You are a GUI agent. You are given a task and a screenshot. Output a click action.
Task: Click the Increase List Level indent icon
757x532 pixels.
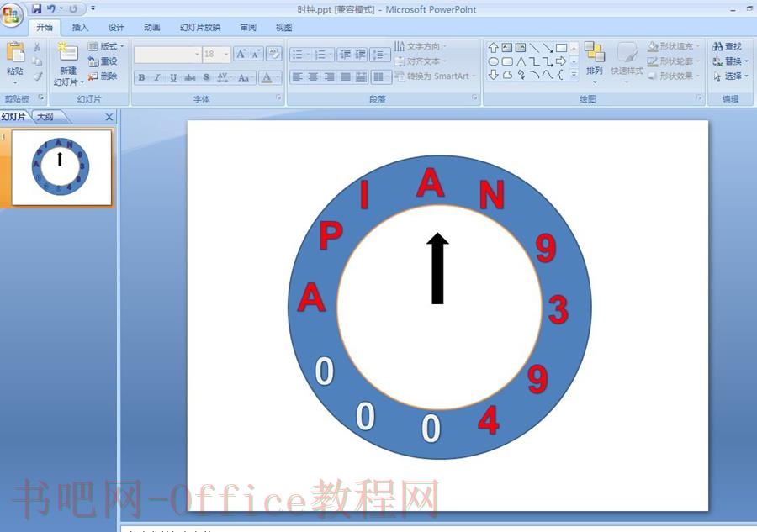click(360, 55)
